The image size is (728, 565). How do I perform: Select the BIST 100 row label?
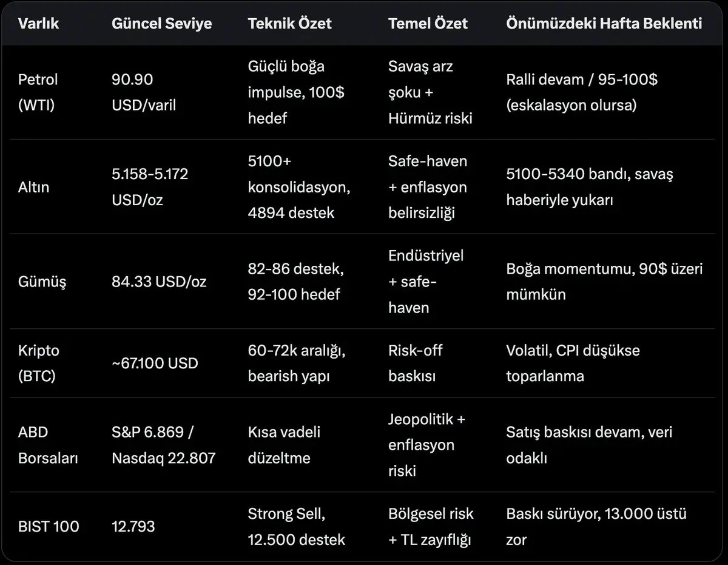pos(49,526)
